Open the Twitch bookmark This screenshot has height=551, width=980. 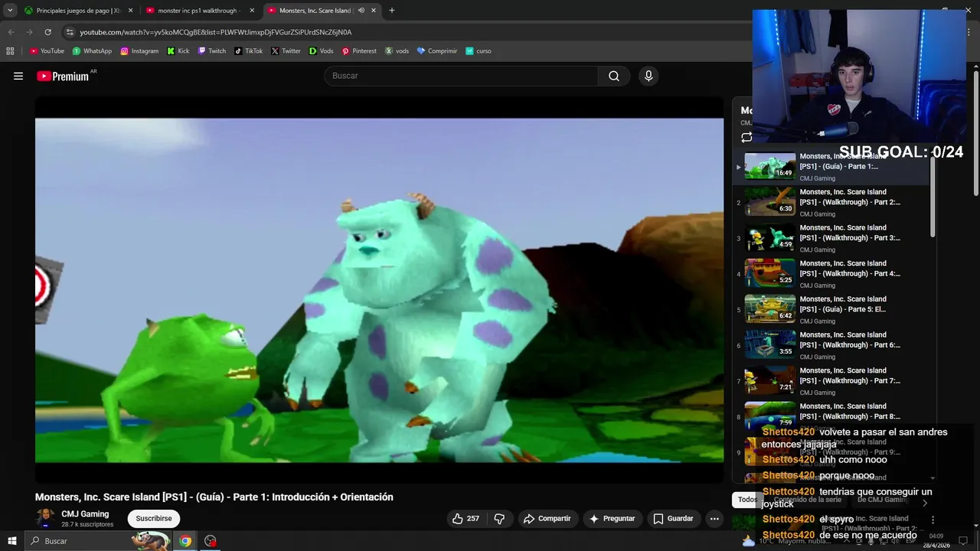(212, 51)
